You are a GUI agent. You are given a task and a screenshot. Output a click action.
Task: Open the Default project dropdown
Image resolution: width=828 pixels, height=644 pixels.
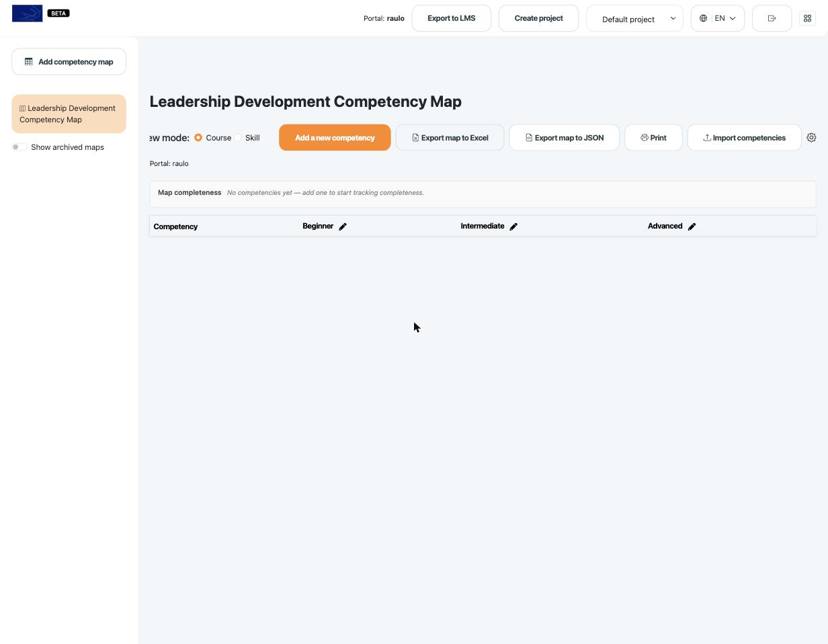point(634,18)
